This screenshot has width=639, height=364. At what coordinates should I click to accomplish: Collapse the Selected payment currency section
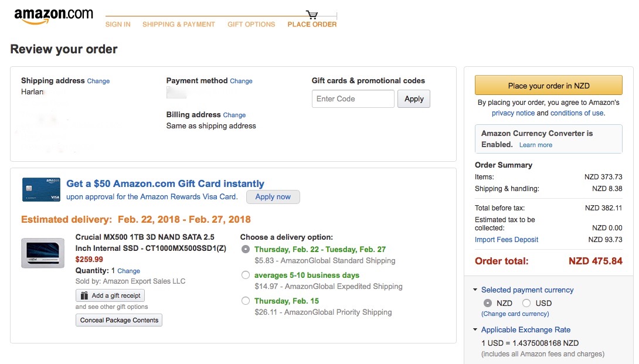pyautogui.click(x=475, y=290)
